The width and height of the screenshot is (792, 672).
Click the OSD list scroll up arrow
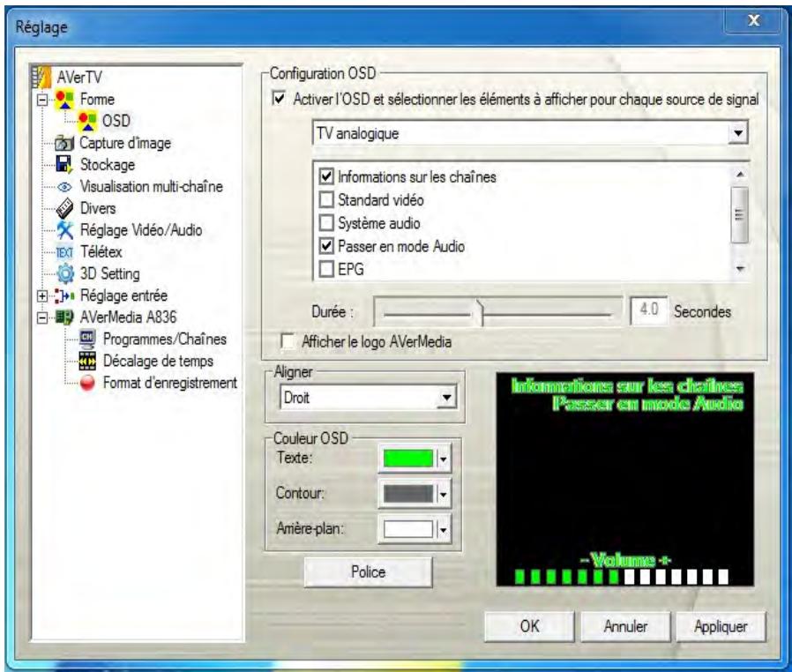(740, 175)
